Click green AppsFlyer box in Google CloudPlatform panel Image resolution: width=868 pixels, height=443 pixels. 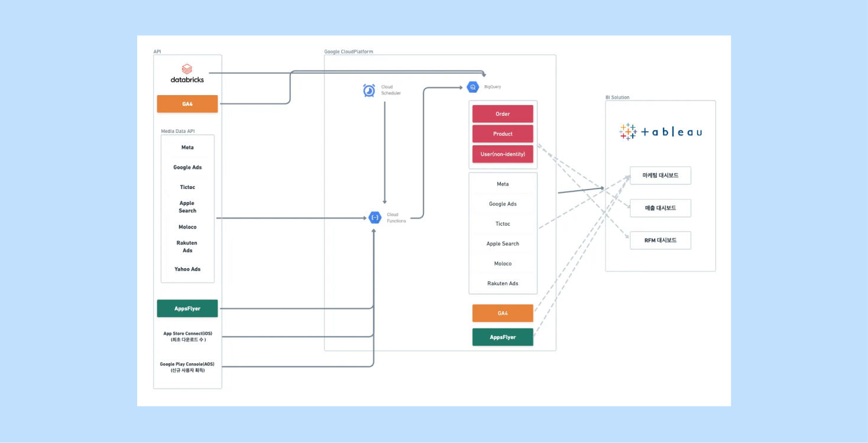point(503,337)
